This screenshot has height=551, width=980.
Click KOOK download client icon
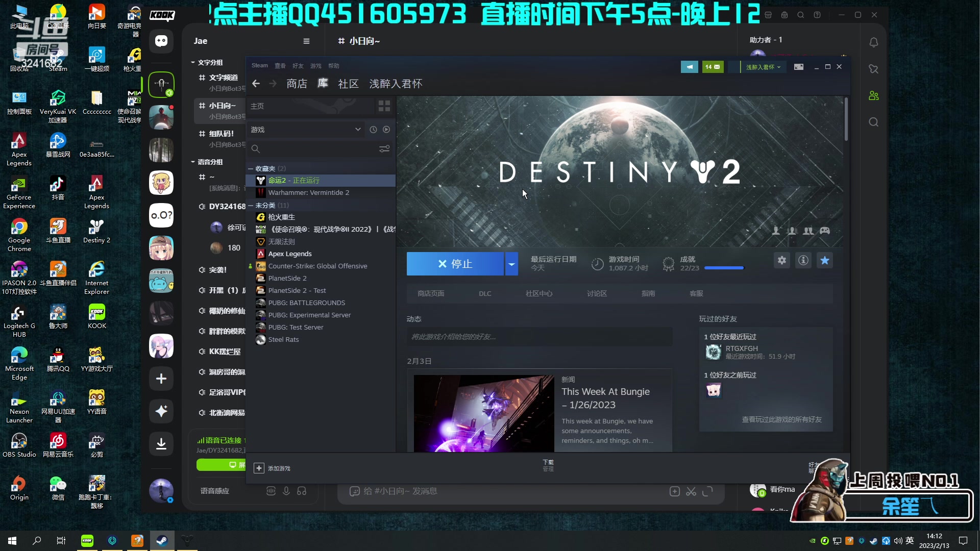pos(161,444)
